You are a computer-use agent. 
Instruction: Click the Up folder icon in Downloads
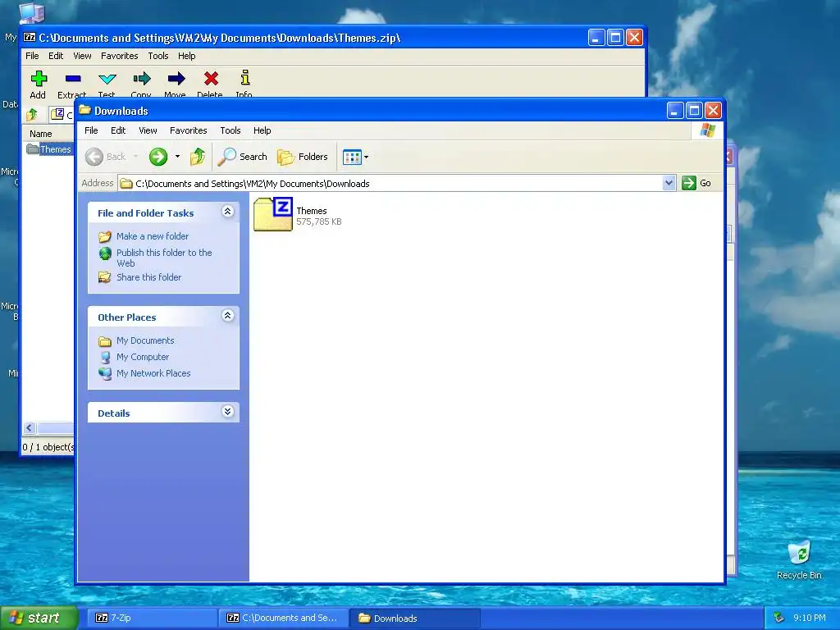click(x=198, y=157)
